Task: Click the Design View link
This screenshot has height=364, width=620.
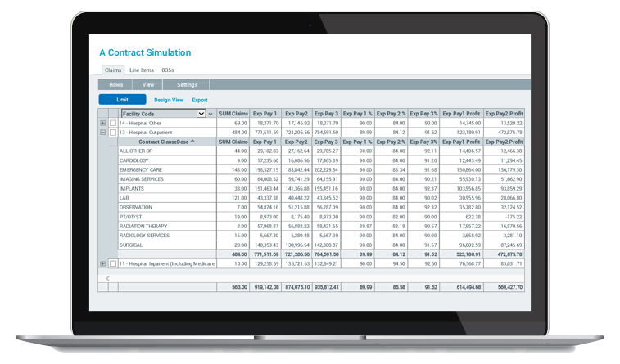Action: 169,100
